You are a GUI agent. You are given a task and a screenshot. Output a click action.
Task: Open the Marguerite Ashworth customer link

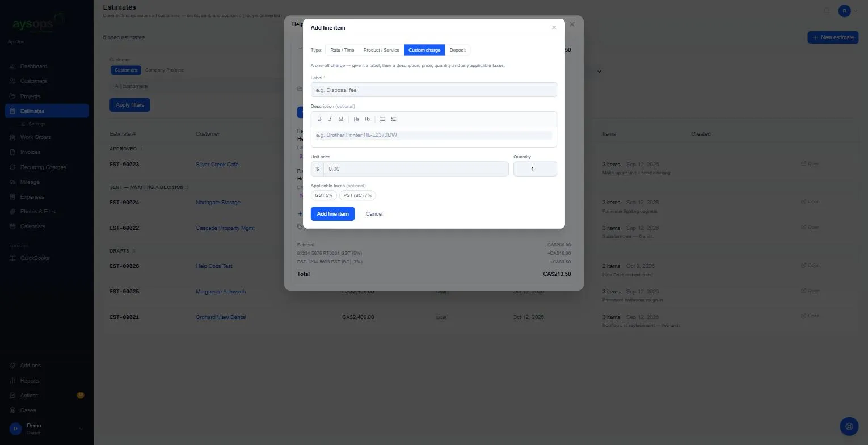pos(221,292)
